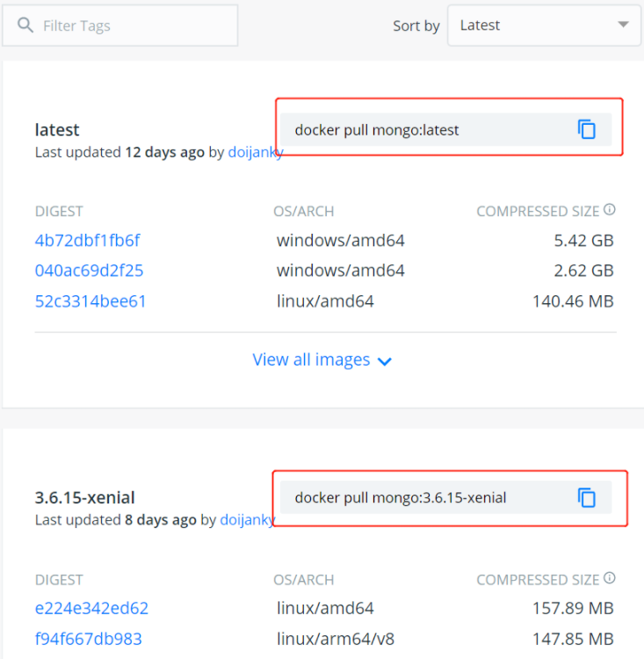Click the Sort by dropdown arrow
644x659 pixels.
[x=624, y=25]
